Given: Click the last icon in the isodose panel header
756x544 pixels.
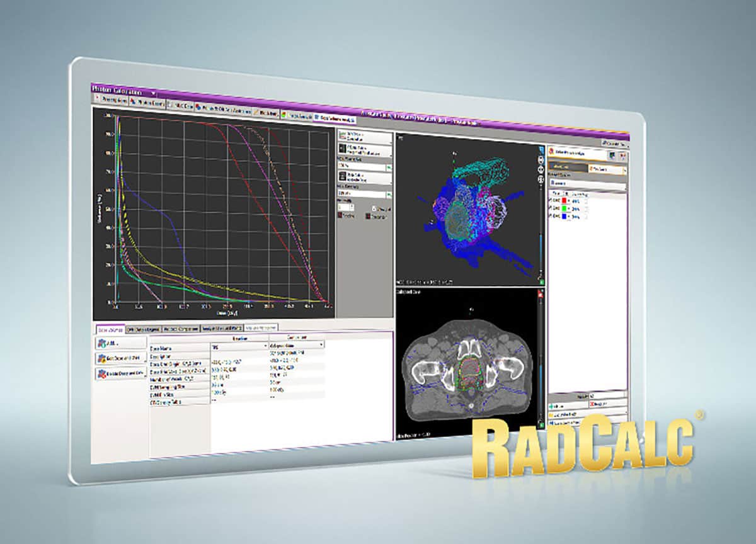Looking at the screenshot, I should (622, 156).
